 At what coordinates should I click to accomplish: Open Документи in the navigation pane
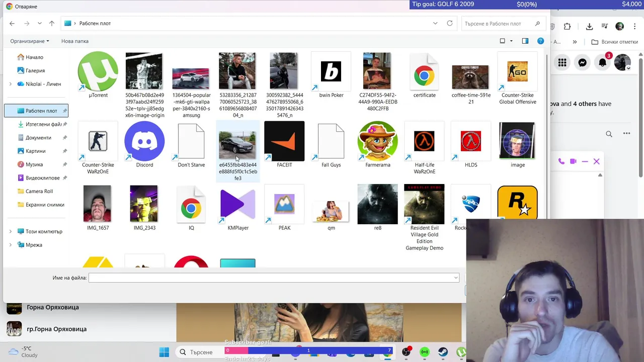click(38, 138)
